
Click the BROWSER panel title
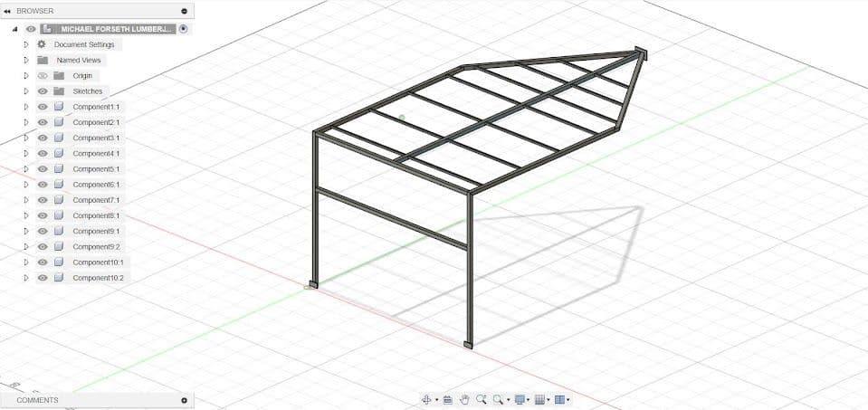tap(35, 11)
